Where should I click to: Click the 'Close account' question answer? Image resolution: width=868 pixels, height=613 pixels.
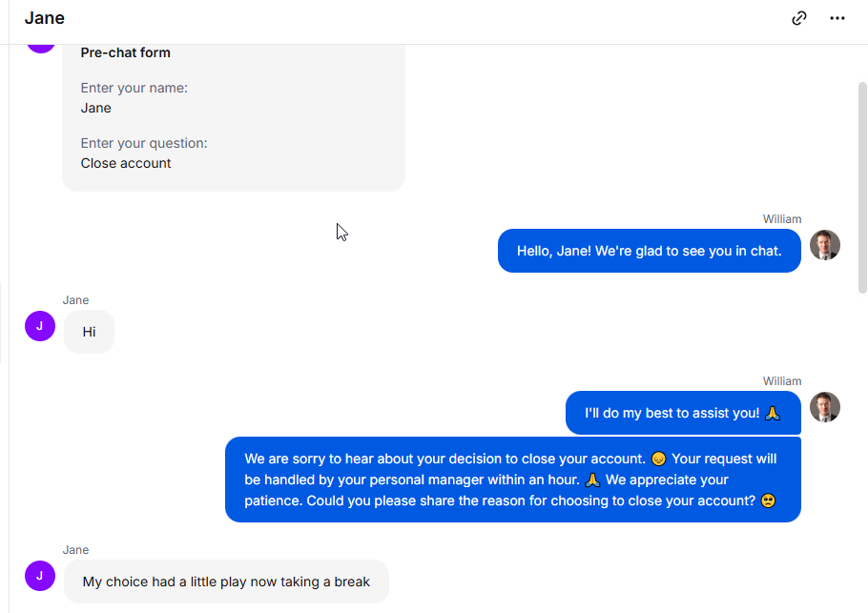[126, 163]
